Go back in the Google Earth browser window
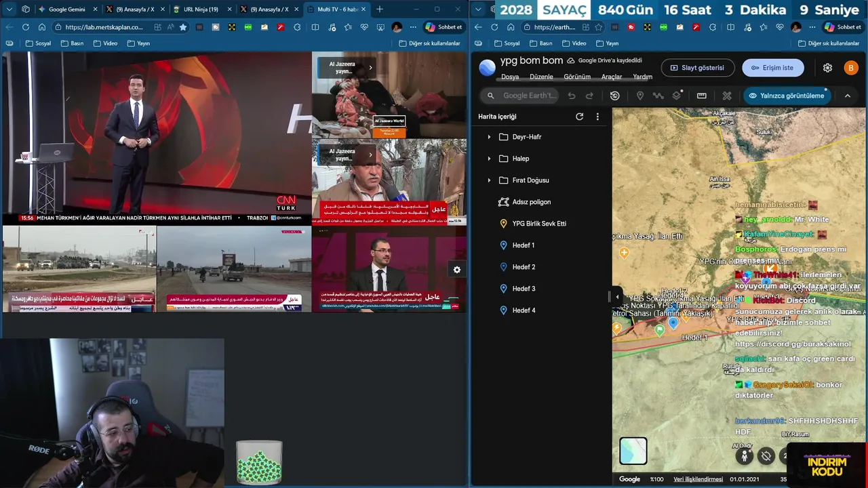 click(x=478, y=27)
